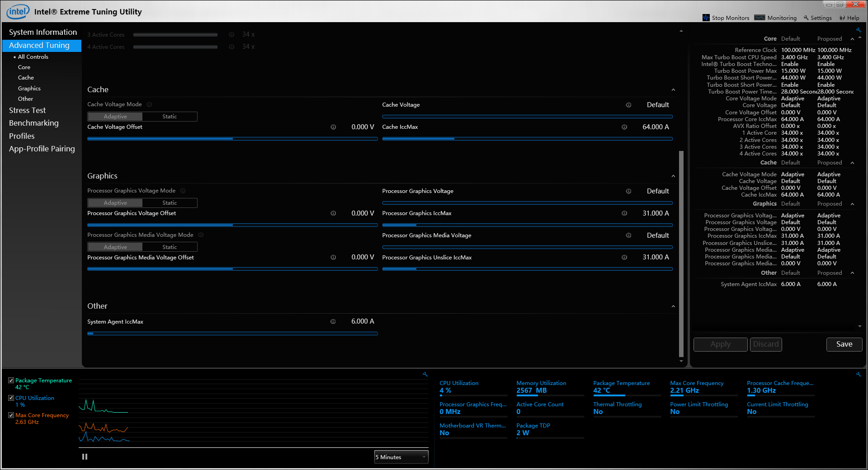The image size is (868, 470).
Task: Select Cache sub-item in sidebar
Action: pos(26,78)
